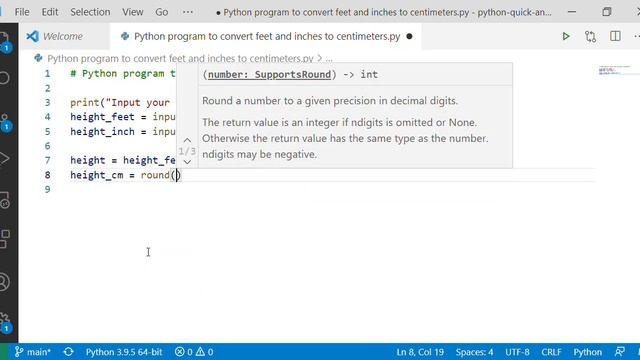Click the breadcrumb ellipsis after the file name
The image size is (640, 360).
pos(329,59)
